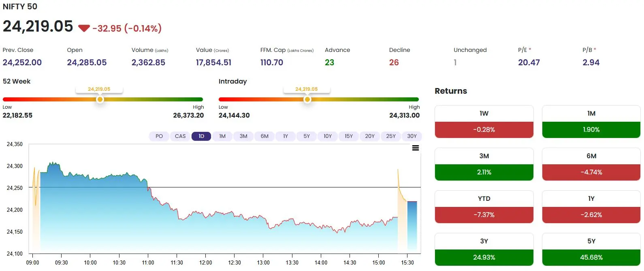644x271 pixels.
Task: Switch chart to 3M range
Action: point(243,136)
